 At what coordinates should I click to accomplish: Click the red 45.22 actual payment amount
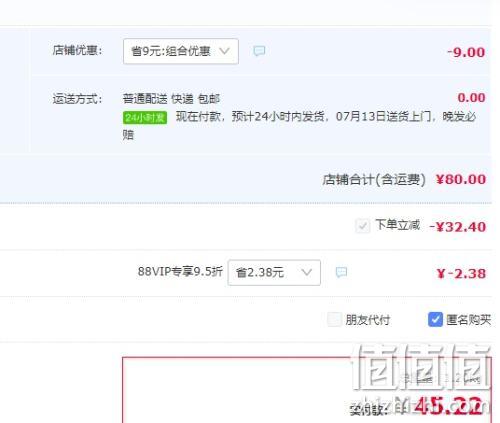click(449, 406)
